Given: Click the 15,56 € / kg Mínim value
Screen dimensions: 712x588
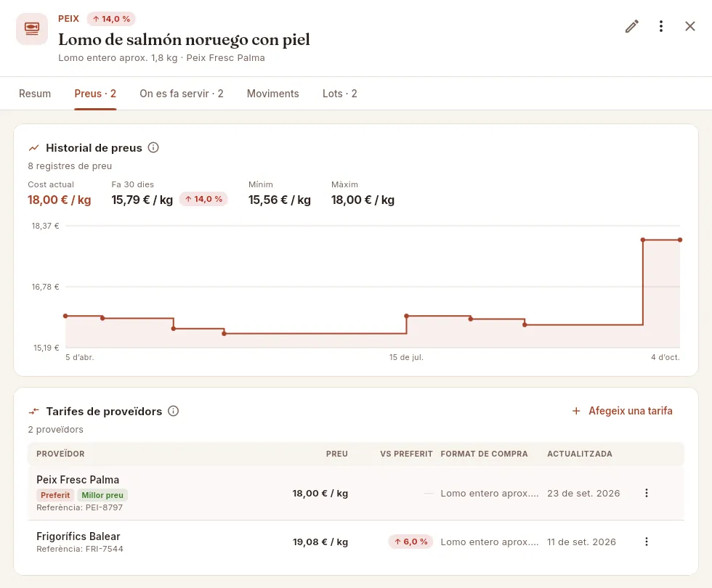Looking at the screenshot, I should click(280, 200).
